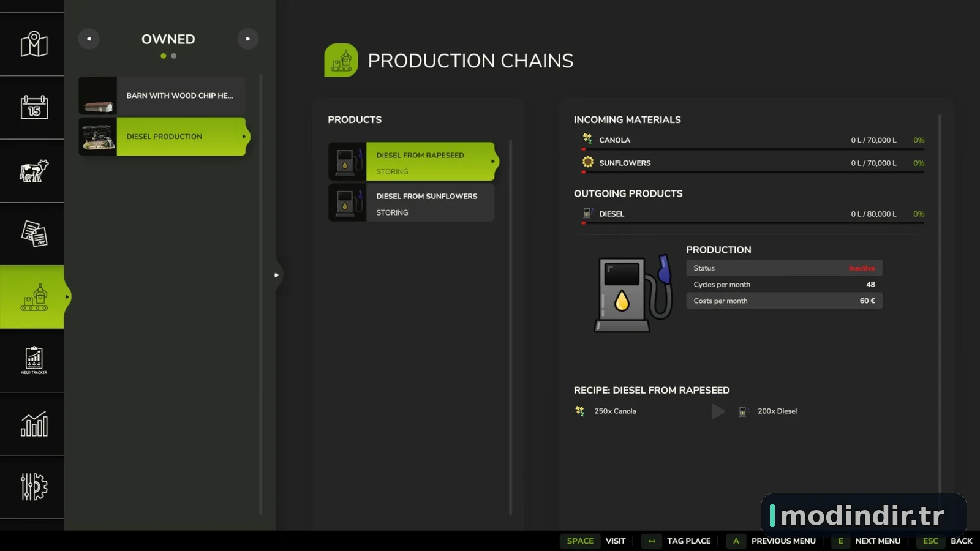Click the barn thumbnail image

point(98,96)
